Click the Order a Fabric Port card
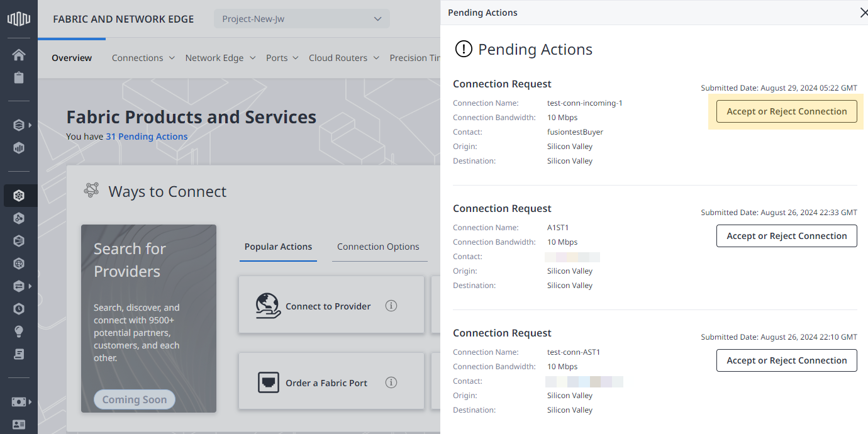Screen dimensions: 868x434 [x=331, y=381]
